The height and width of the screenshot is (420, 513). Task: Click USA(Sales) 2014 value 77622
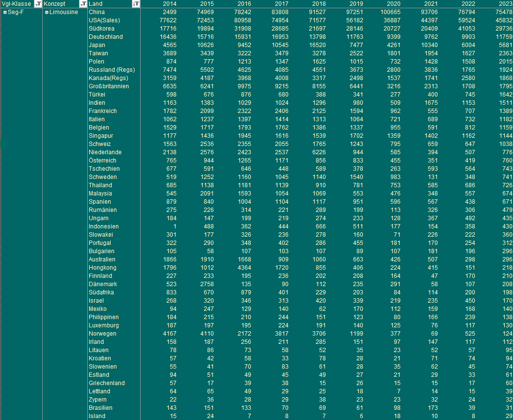pos(168,20)
